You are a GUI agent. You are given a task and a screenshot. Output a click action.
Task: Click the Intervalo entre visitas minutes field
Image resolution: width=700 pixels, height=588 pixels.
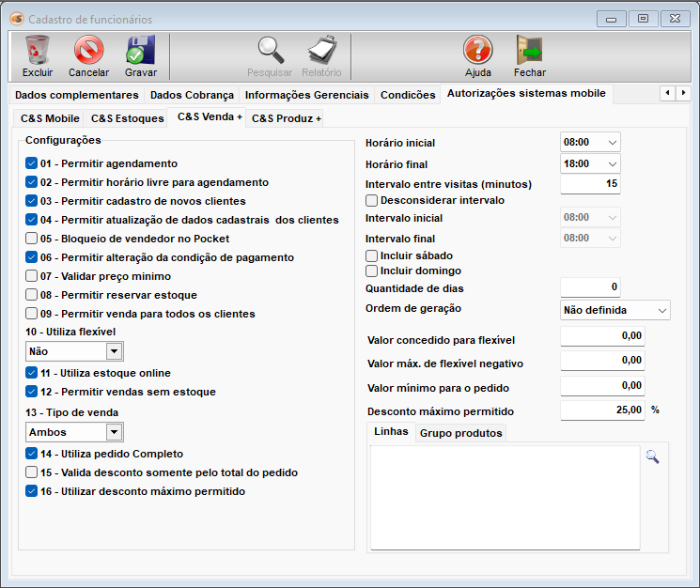click(590, 184)
